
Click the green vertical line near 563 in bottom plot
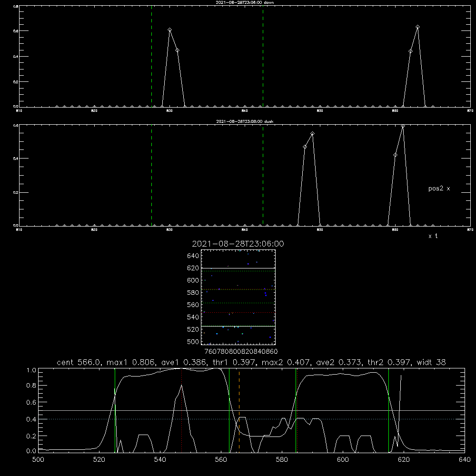tap(229, 410)
